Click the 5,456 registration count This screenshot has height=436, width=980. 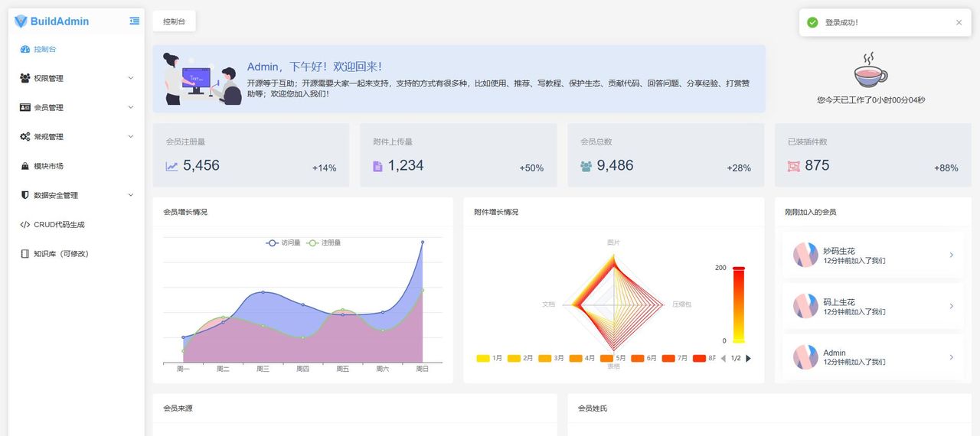201,165
